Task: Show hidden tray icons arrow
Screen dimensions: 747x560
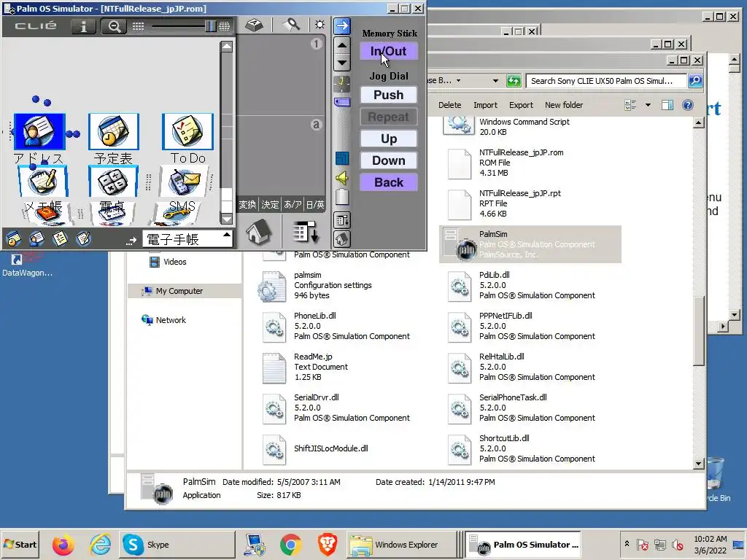Action: [627, 544]
